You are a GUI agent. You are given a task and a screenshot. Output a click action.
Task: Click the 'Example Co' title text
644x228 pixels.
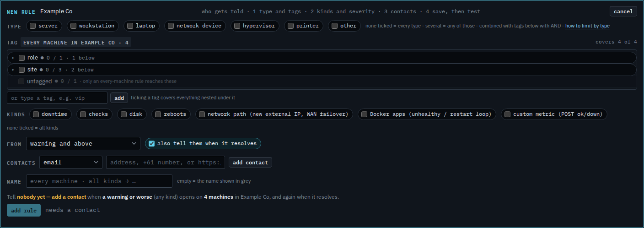coord(56,11)
